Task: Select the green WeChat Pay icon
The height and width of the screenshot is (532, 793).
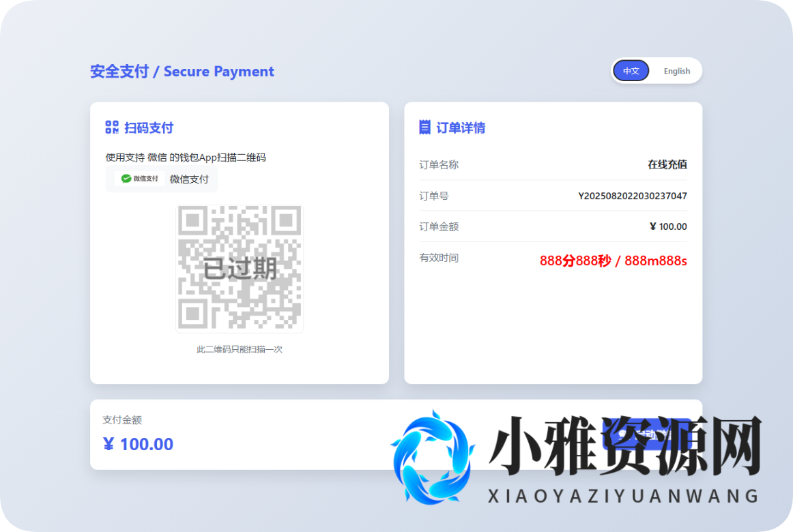Action: (124, 178)
